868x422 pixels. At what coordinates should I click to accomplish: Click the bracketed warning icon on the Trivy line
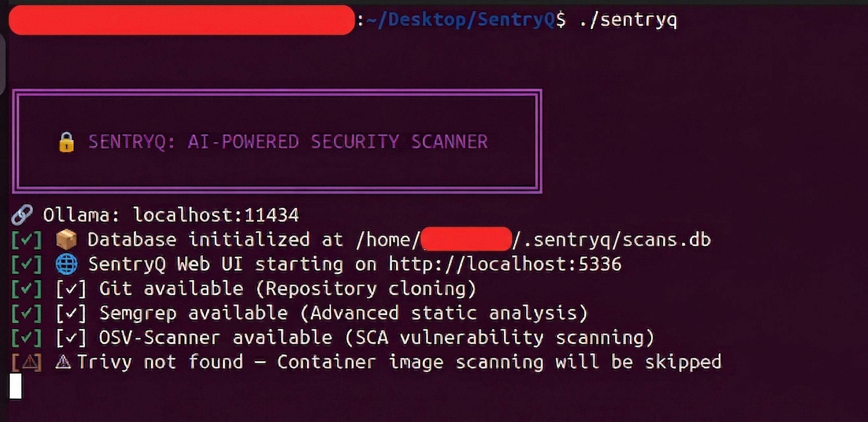27,362
